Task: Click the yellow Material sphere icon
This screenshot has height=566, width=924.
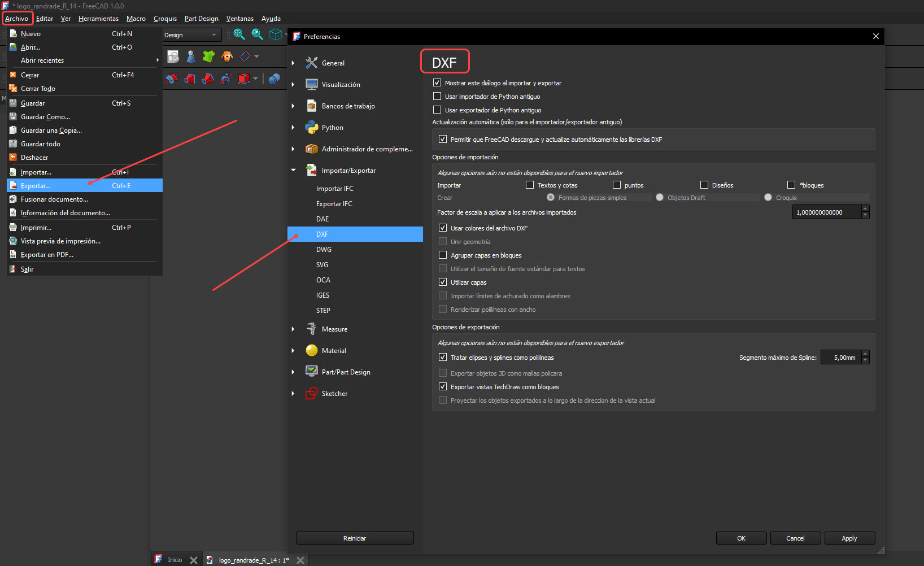Action: point(312,350)
